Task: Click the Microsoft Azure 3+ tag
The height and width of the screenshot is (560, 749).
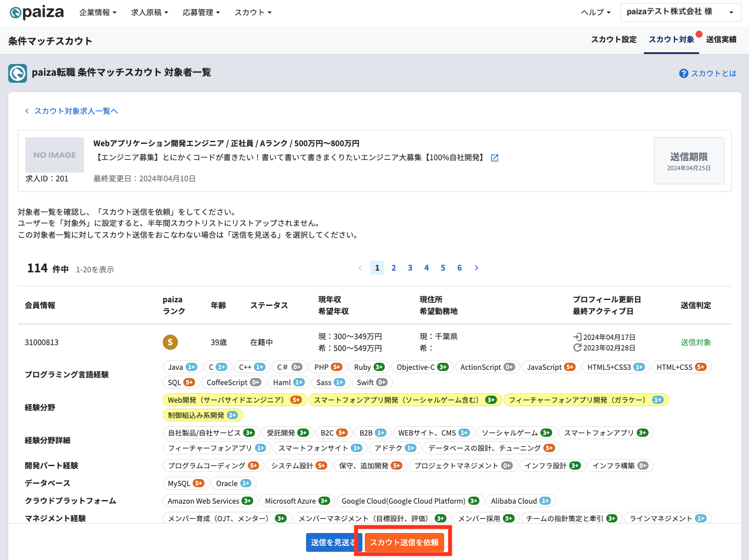Action: coord(296,501)
